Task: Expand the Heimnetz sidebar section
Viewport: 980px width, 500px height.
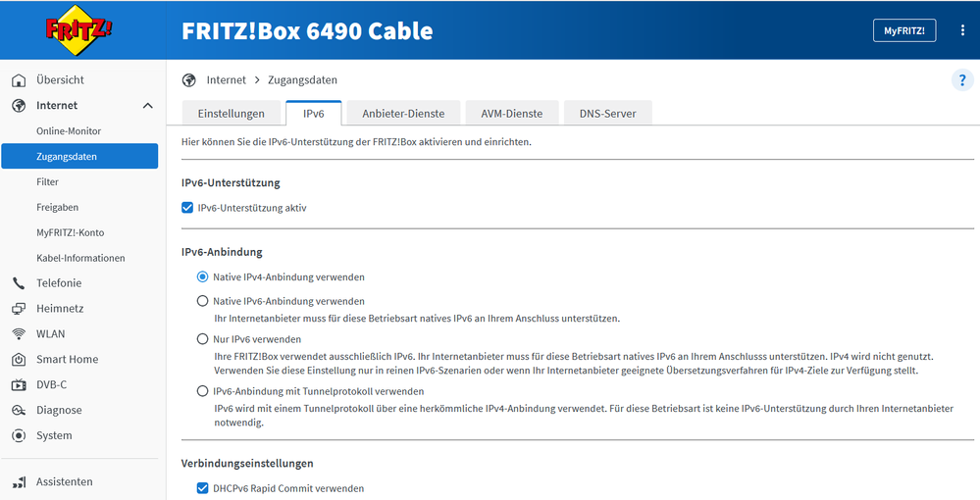Action: 60,309
